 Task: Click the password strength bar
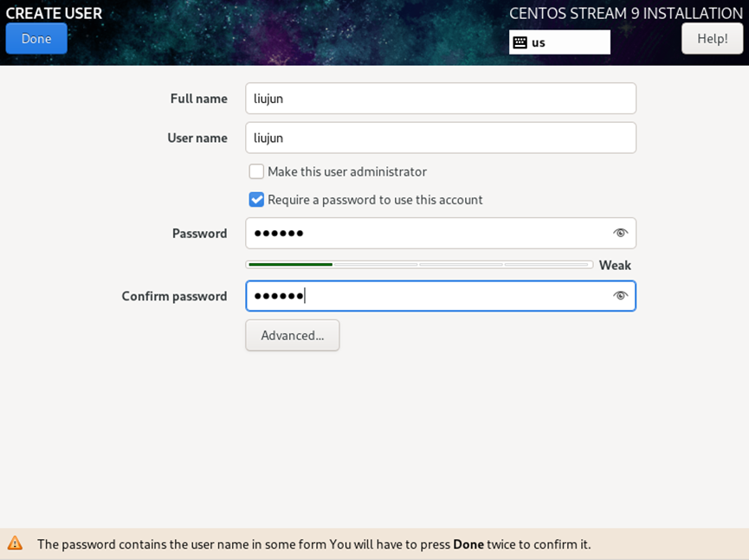419,265
